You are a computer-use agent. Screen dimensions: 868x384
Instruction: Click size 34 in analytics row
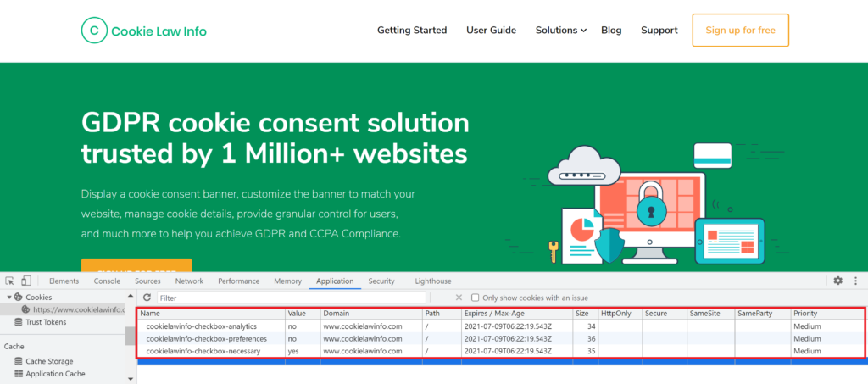tap(592, 326)
